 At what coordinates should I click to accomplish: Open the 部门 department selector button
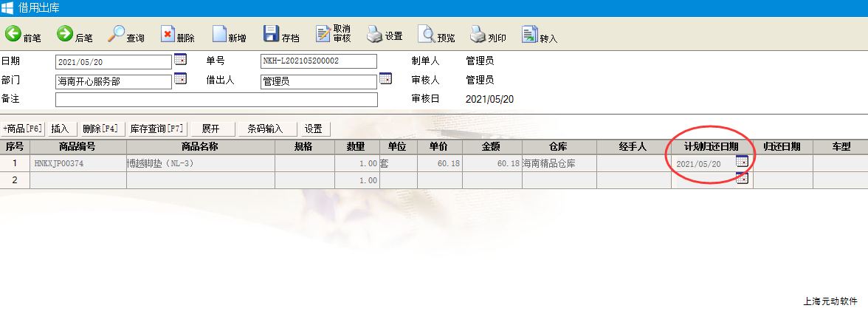(180, 79)
